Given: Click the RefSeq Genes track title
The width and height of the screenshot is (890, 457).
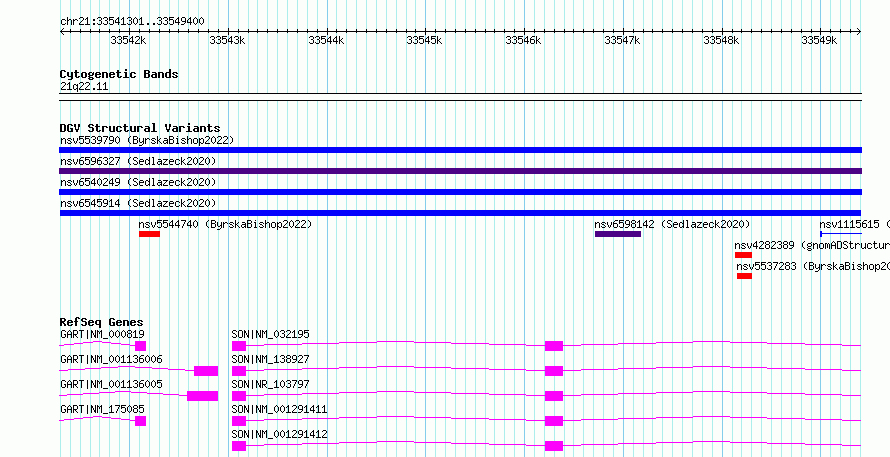Looking at the screenshot, I should (102, 322).
